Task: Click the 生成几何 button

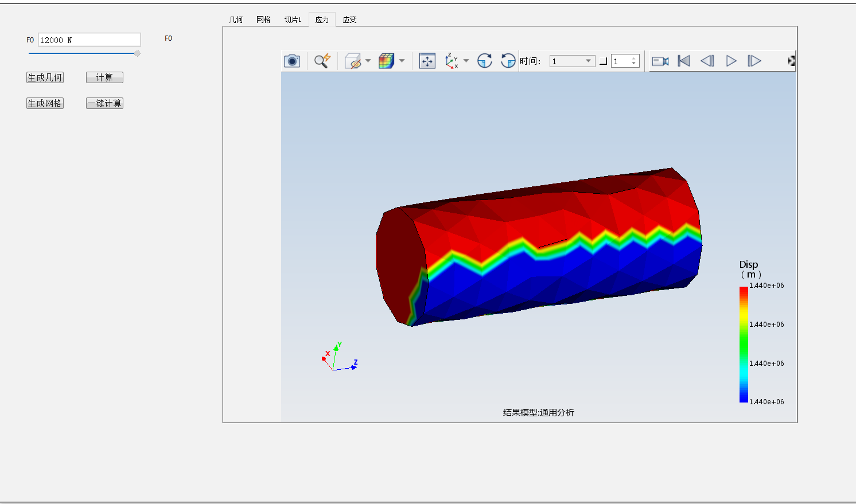Action: 45,77
